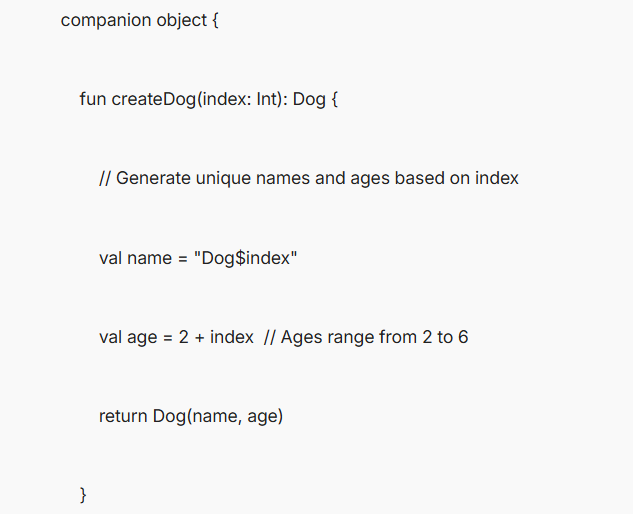The image size is (633, 514).
Task: Click the 'createDog' function name
Action: click(x=153, y=99)
